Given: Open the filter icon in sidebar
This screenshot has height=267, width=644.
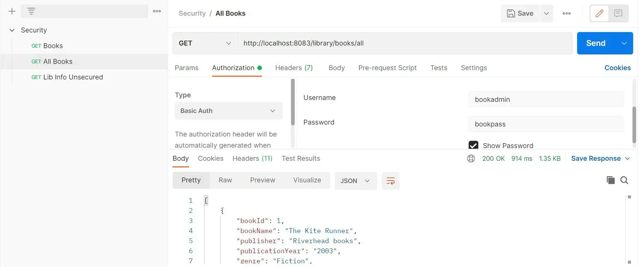Looking at the screenshot, I should pos(31,11).
